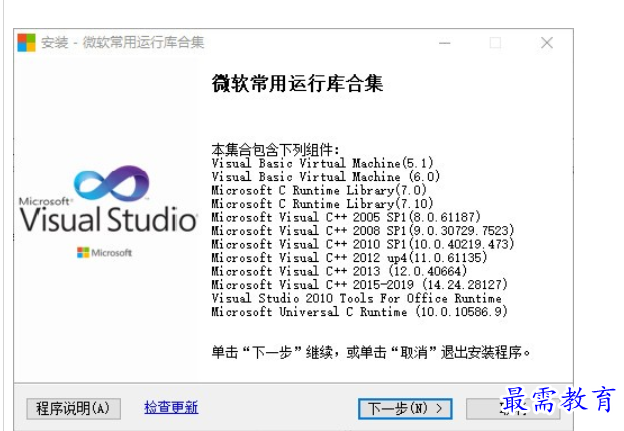Viewport: 624px width, 431px height.
Task: Select Microsoft C Runtime Library(7.10) line
Action: point(322,204)
